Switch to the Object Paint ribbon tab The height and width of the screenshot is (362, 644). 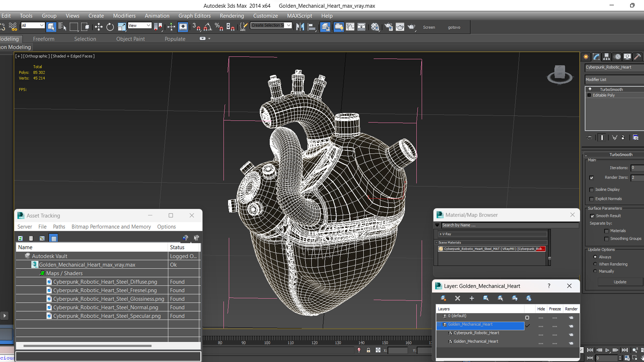(x=130, y=39)
